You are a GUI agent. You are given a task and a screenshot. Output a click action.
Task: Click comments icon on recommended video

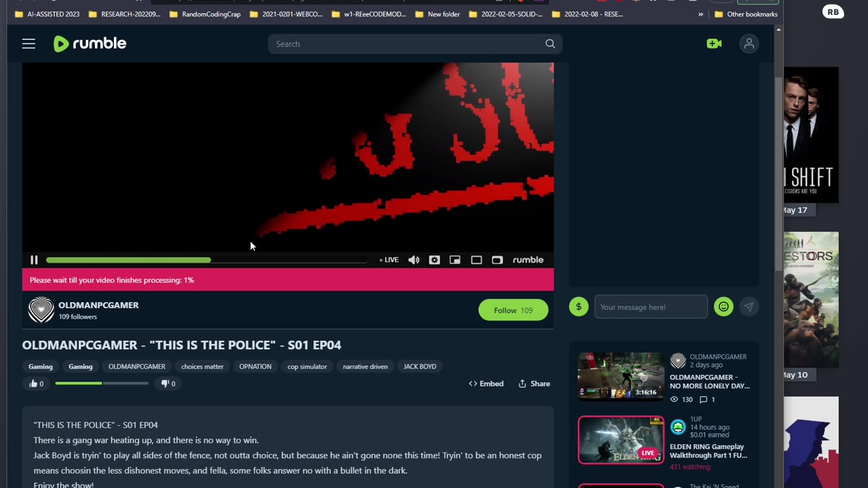click(703, 399)
